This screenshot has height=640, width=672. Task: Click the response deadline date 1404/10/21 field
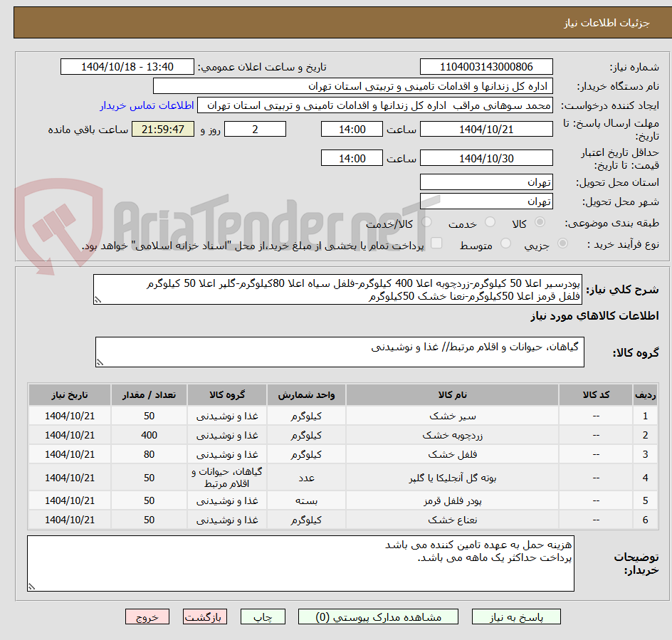tap(486, 129)
